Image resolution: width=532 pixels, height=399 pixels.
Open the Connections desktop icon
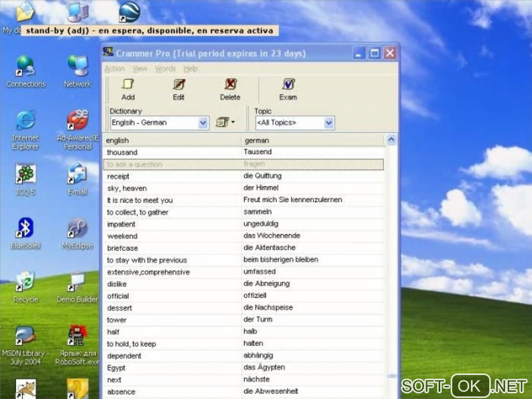[26, 71]
